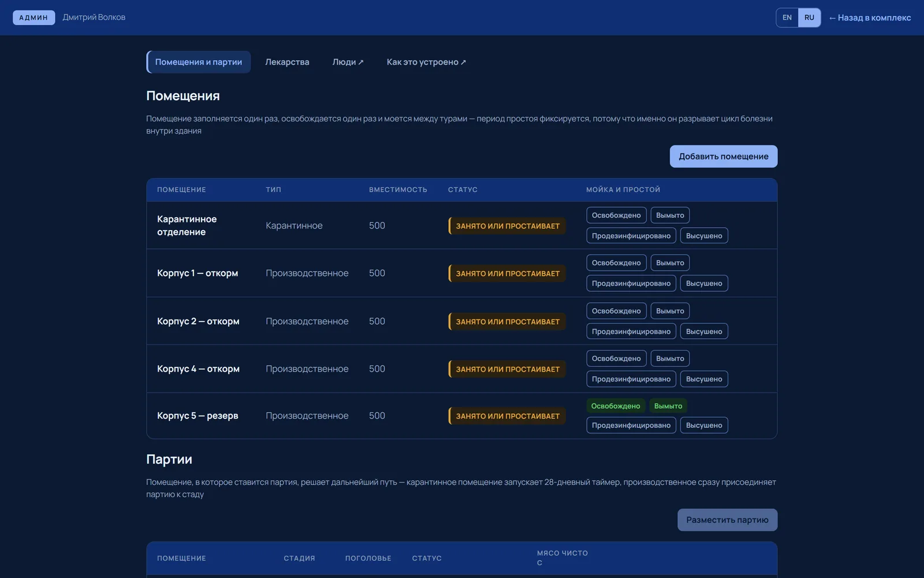Open the Помещения и партии tab

point(198,62)
